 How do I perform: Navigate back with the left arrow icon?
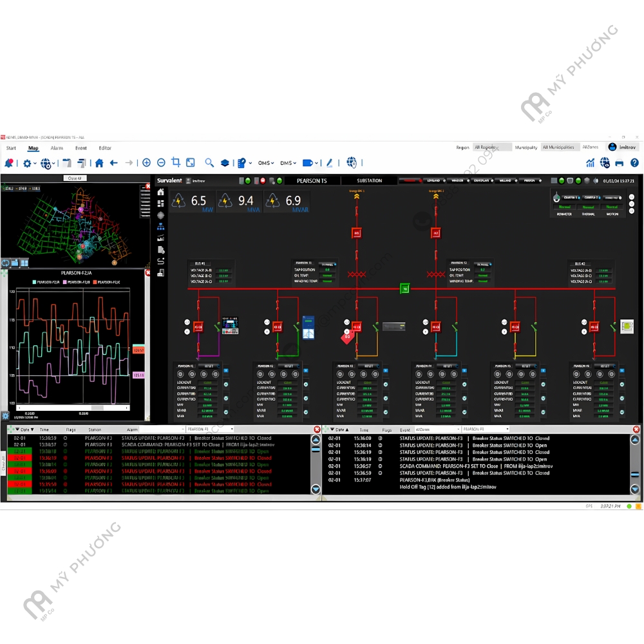click(114, 164)
